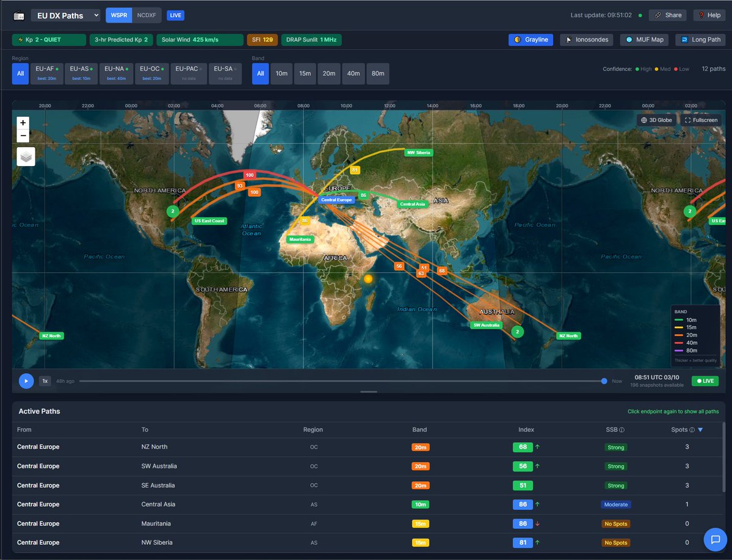Sort table by Index column
This screenshot has height=560, width=732.
click(x=526, y=430)
